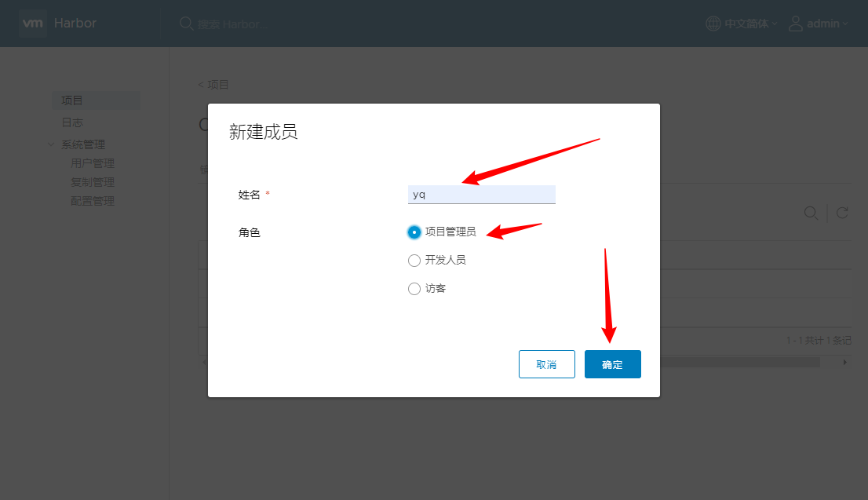868x500 pixels.
Task: Click the horizontal scrollbar right arrow
Action: point(844,362)
